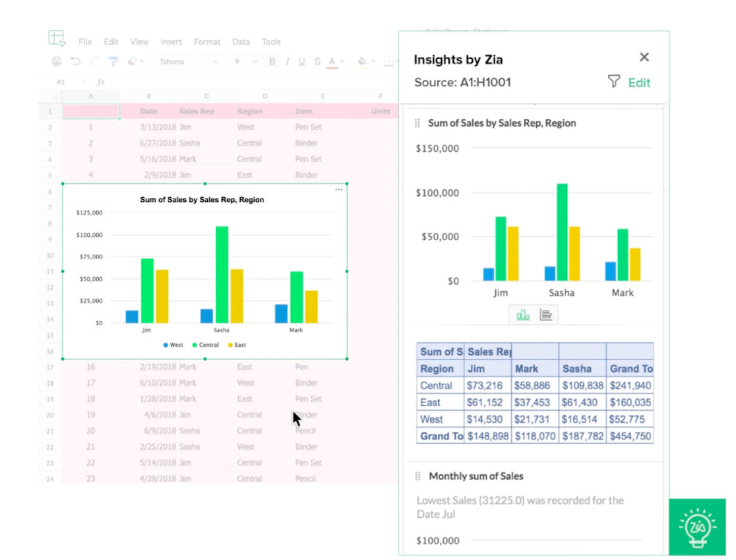Toggle Bold formatting
The width and height of the screenshot is (736, 560).
click(272, 61)
